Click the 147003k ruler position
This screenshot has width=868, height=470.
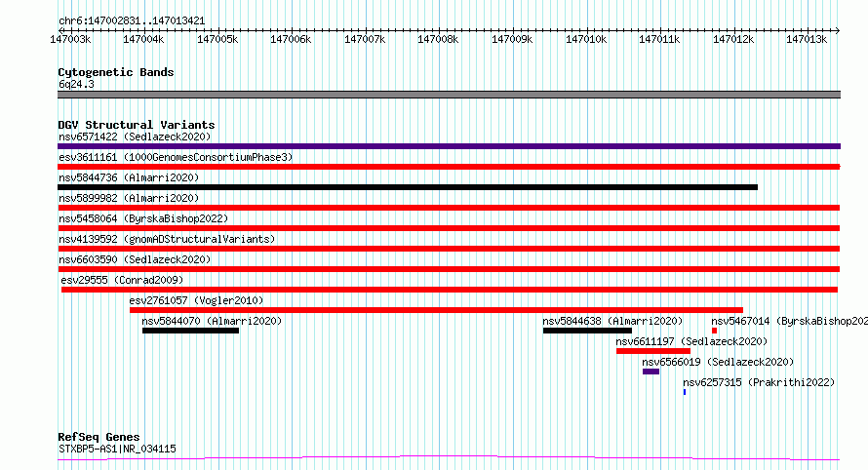click(x=70, y=39)
